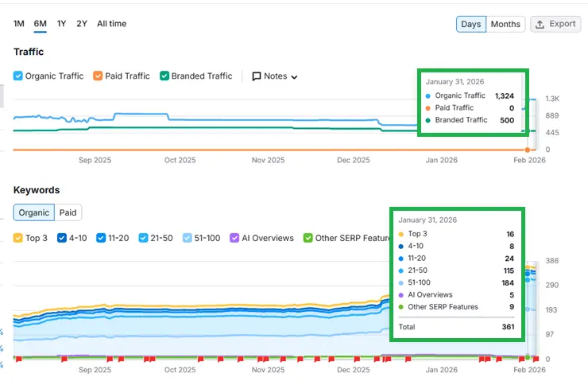Viewport: 588px width, 389px height.
Task: Switch to the 1Y time range
Action: pos(61,24)
